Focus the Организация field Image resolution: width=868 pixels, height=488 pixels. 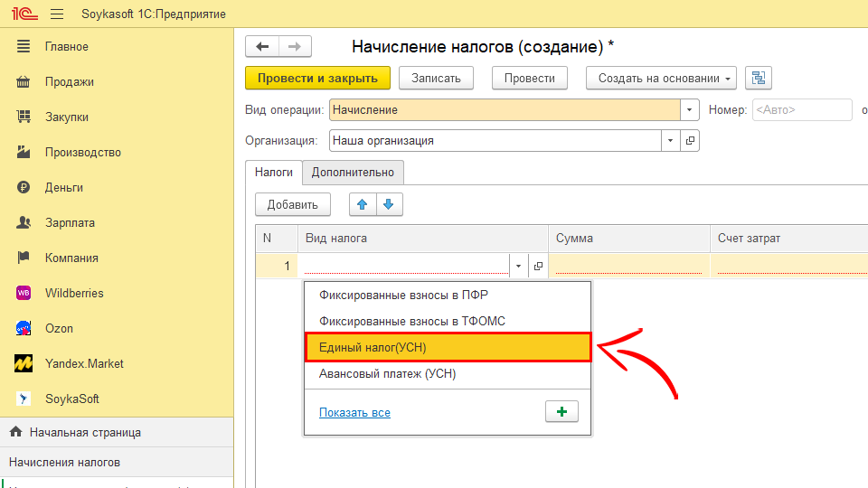pyautogui.click(x=495, y=141)
